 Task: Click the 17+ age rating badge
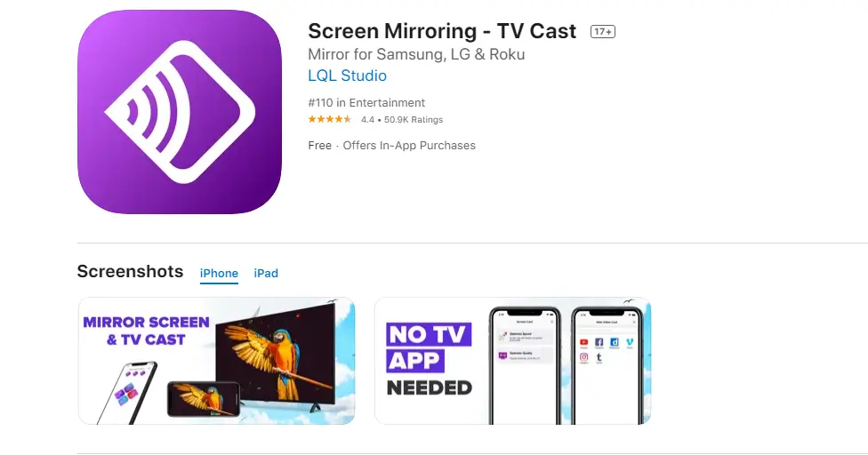tap(603, 31)
